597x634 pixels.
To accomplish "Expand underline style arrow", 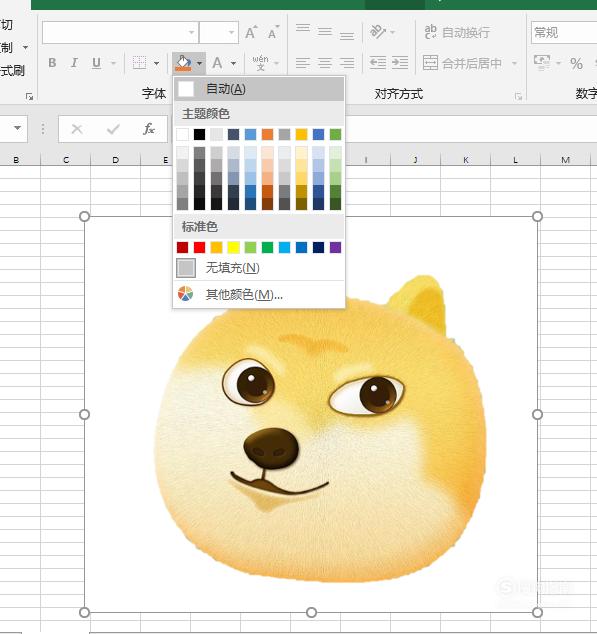I will coord(113,63).
